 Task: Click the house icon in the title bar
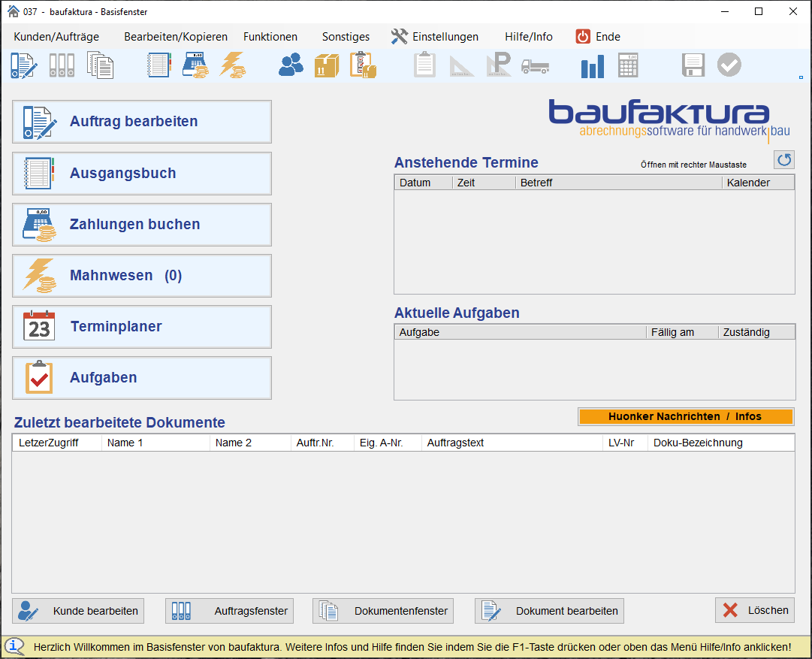tap(14, 11)
